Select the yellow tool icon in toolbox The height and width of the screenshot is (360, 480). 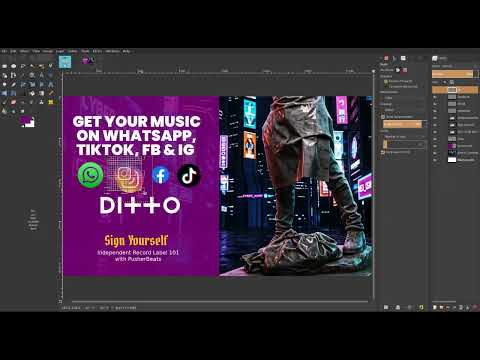tap(51, 102)
